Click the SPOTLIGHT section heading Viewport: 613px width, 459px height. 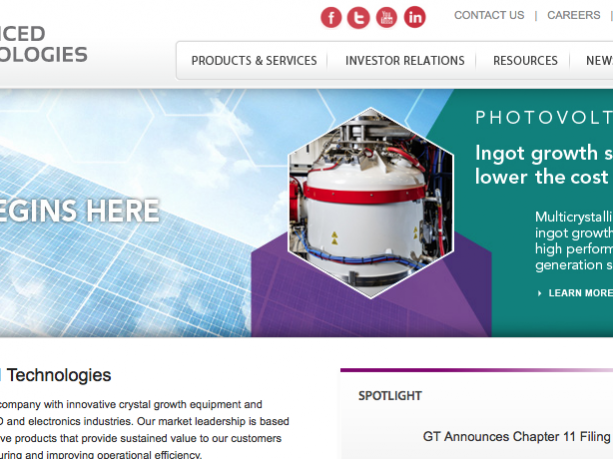coord(390,396)
